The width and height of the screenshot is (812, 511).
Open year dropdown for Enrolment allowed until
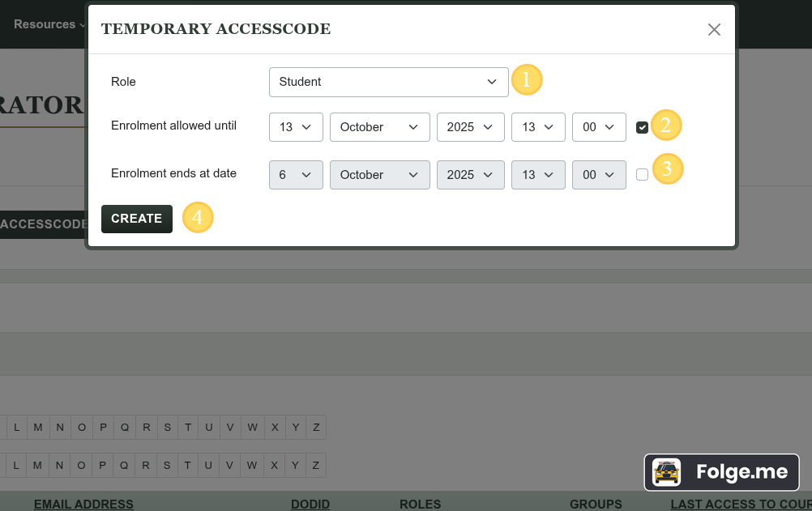(x=470, y=127)
